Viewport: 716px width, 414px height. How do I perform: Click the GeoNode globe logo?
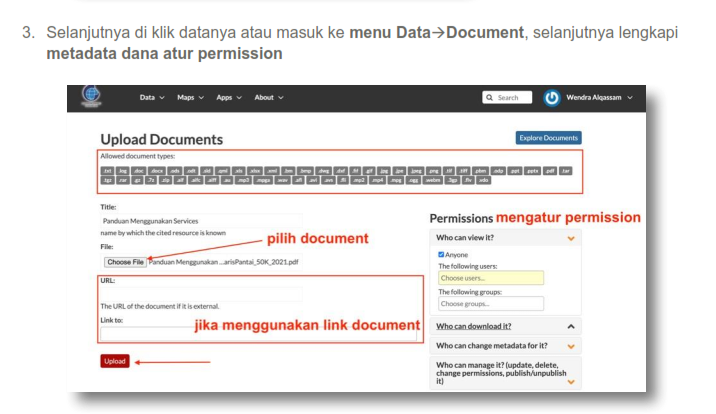click(x=91, y=97)
